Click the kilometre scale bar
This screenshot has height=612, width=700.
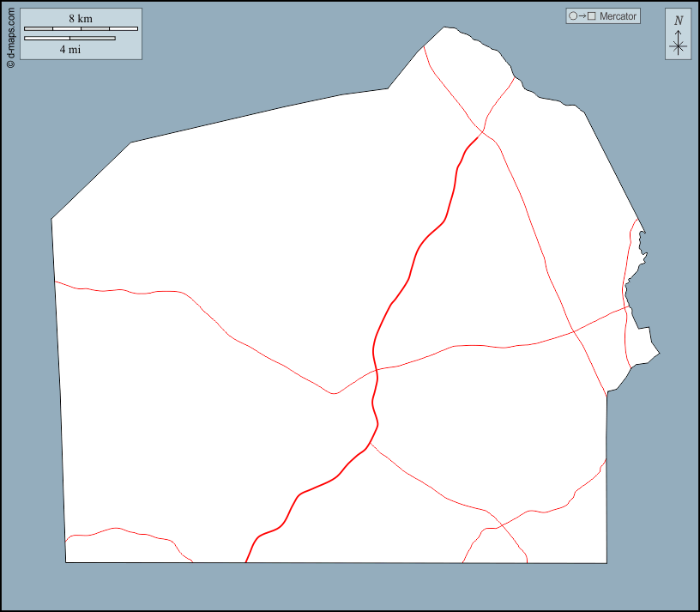click(x=81, y=29)
